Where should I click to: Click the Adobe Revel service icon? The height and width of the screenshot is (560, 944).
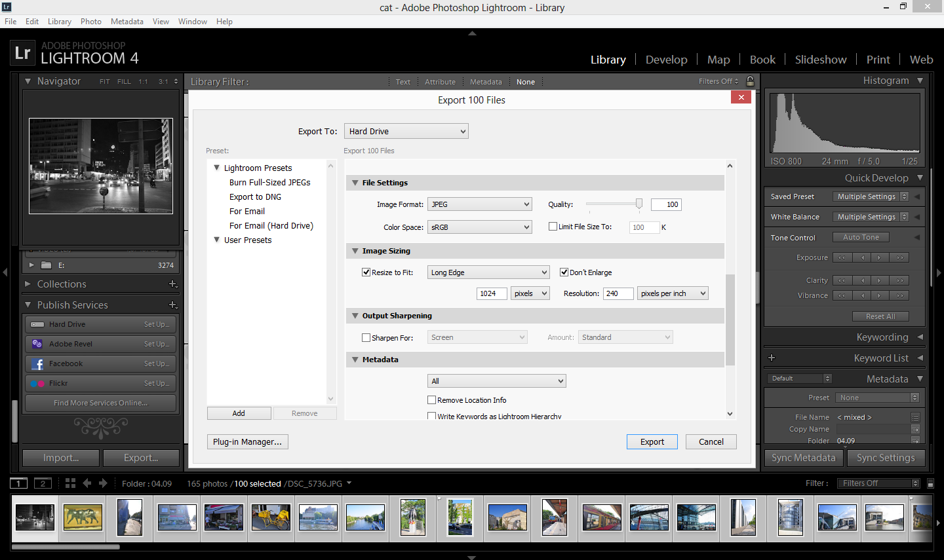pos(37,344)
